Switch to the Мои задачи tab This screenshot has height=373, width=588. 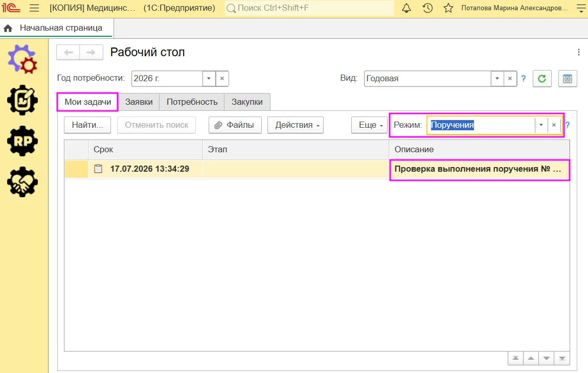click(x=88, y=102)
